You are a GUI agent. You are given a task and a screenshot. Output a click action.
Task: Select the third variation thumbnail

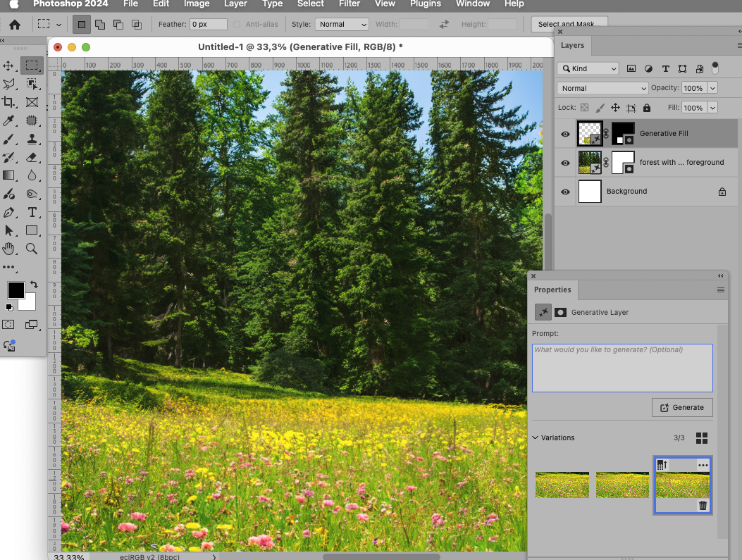(682, 485)
